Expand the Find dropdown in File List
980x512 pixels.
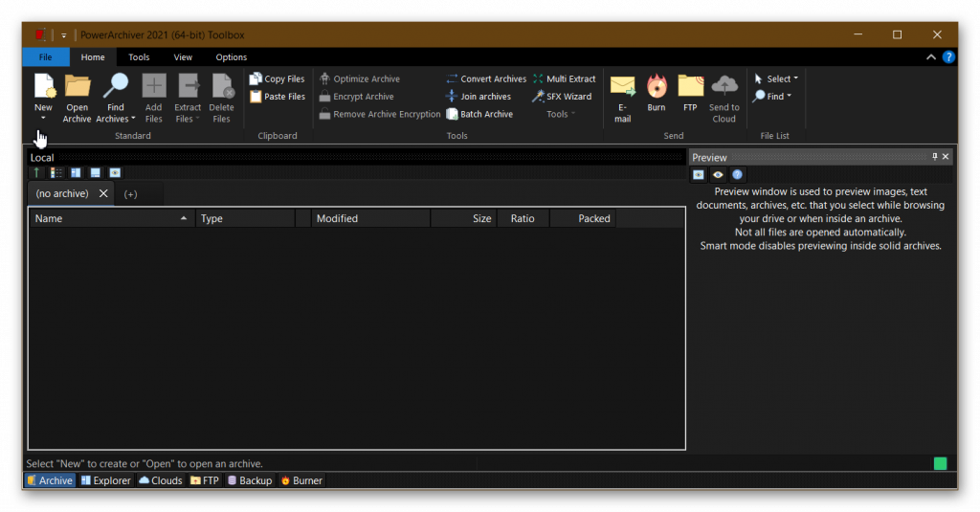click(773, 97)
